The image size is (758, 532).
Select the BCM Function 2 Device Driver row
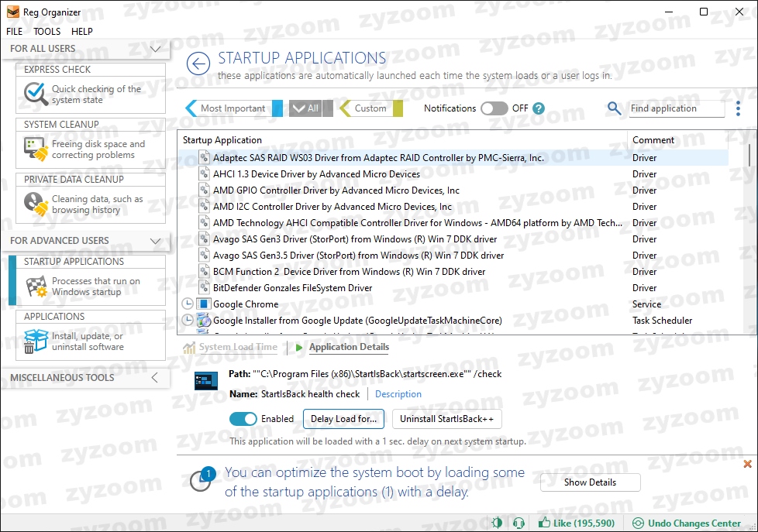click(453, 272)
